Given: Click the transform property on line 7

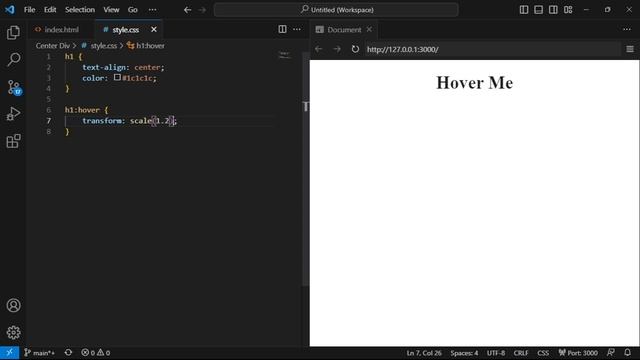Looking at the screenshot, I should [102, 121].
